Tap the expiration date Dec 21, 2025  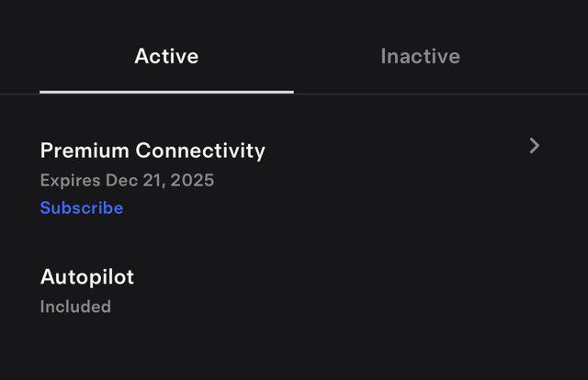[x=160, y=180]
